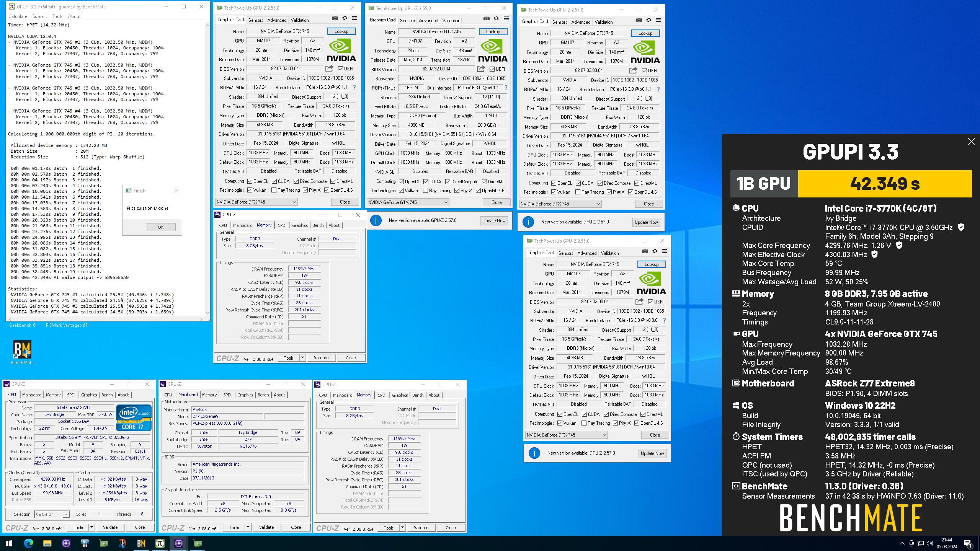Toggle Vulkan checkbox in middle GPU-Z window
This screenshot has height=551, width=980.
pos(401,191)
